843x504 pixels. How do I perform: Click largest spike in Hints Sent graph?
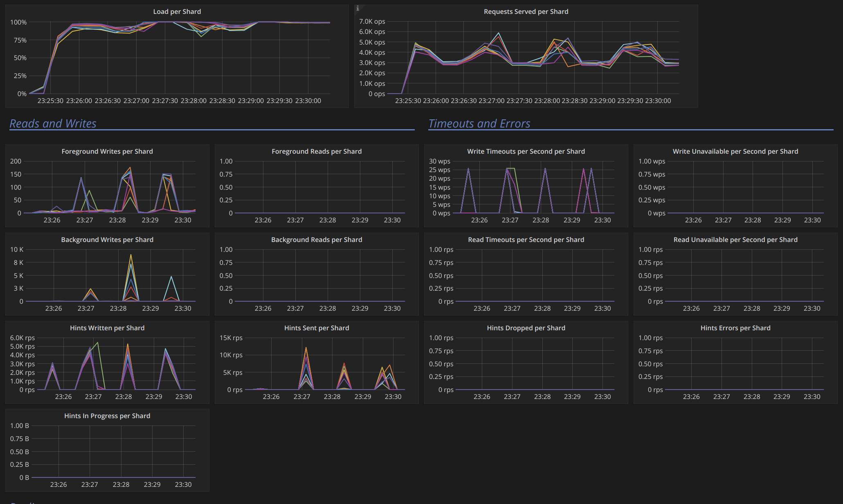click(306, 348)
